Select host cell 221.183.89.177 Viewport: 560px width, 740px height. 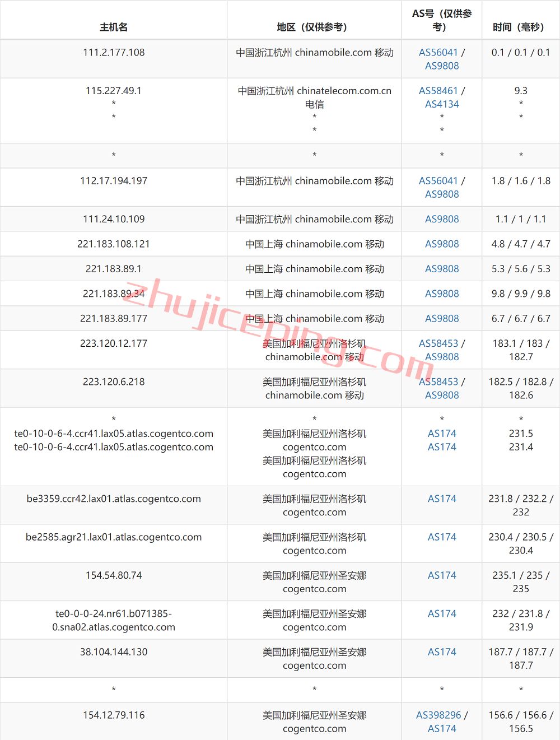pyautogui.click(x=114, y=318)
